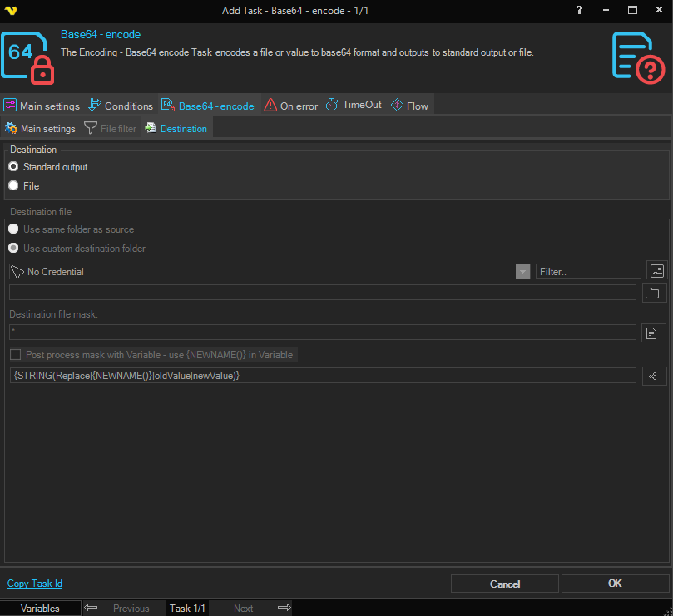The image size is (673, 616).
Task: Click the credential settings icon beside Filter
Action: tap(656, 272)
